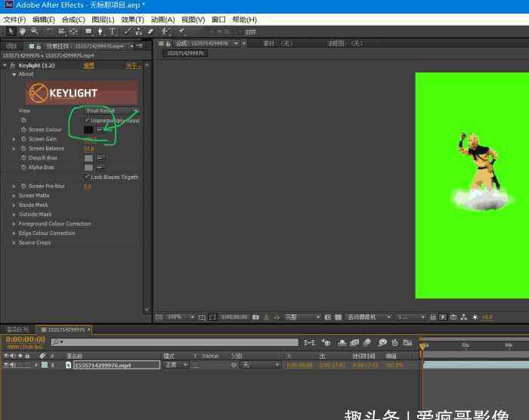Screen dimensions: 529x420
Task: Open the 合成(C) menu
Action: pyautogui.click(x=73, y=20)
